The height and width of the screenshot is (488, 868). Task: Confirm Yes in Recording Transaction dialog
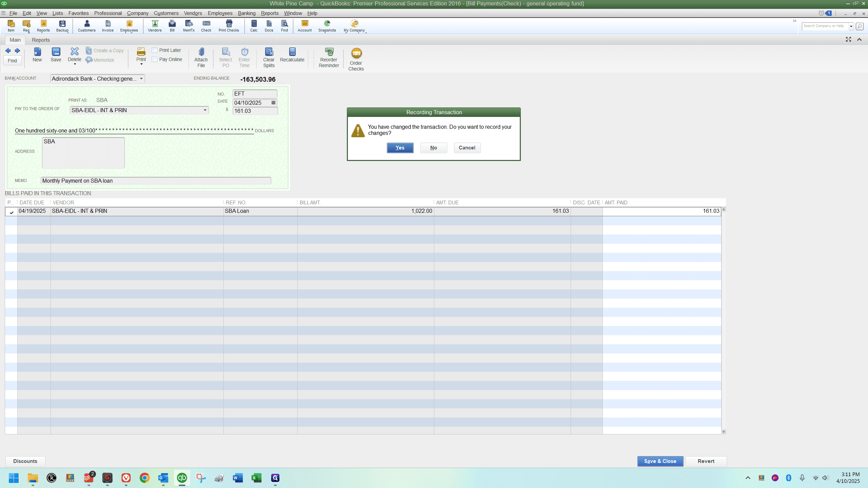pyautogui.click(x=400, y=148)
